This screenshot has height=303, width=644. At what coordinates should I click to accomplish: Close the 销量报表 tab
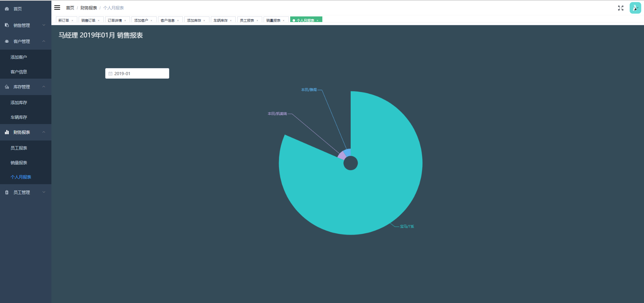[284, 21]
